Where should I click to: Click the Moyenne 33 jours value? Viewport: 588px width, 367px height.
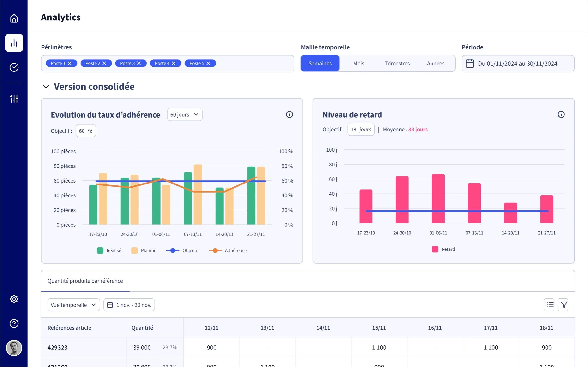[x=418, y=129]
